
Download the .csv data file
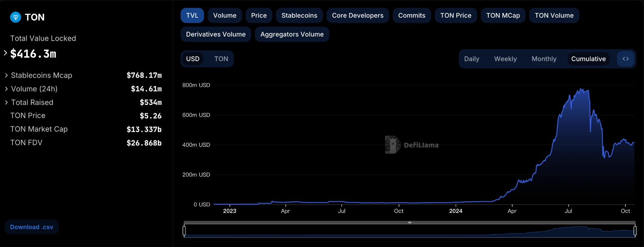coord(31,227)
